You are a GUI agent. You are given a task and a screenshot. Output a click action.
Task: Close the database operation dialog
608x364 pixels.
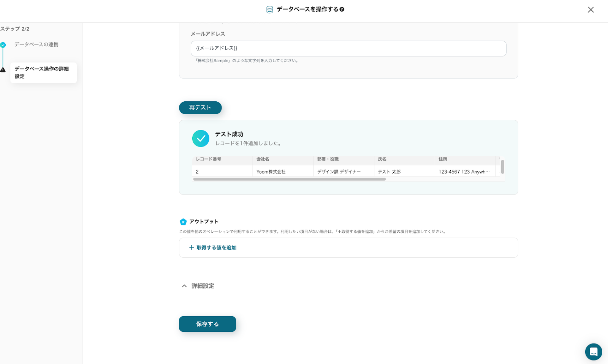[591, 10]
